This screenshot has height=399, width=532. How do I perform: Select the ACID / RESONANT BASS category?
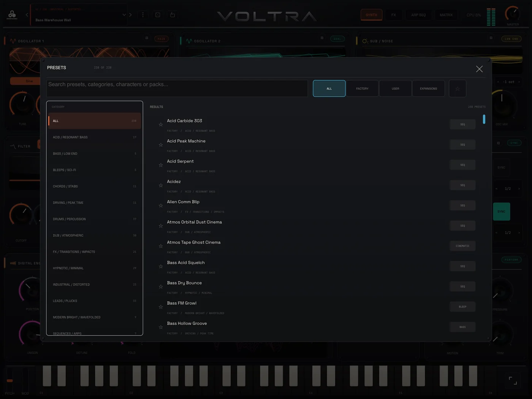point(95,137)
